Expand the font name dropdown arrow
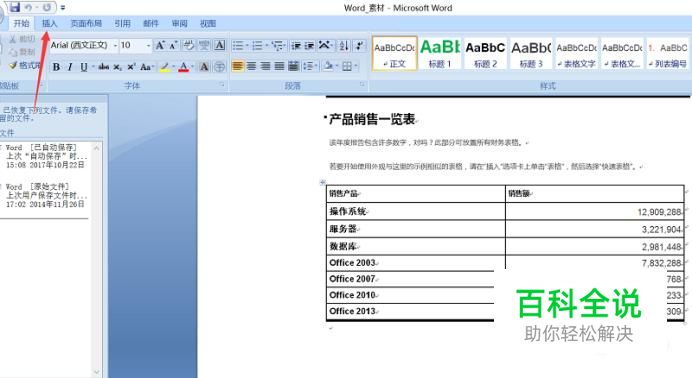 (x=115, y=45)
